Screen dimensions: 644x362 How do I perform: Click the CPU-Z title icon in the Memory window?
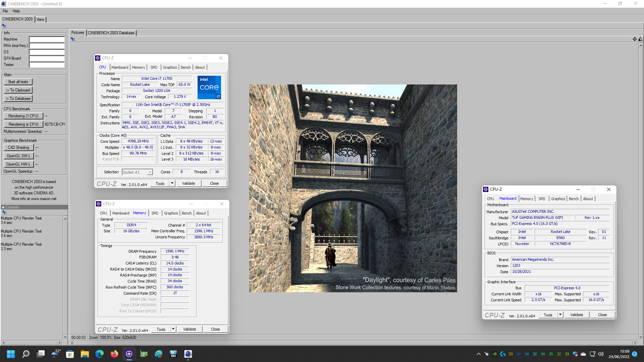coord(99,204)
